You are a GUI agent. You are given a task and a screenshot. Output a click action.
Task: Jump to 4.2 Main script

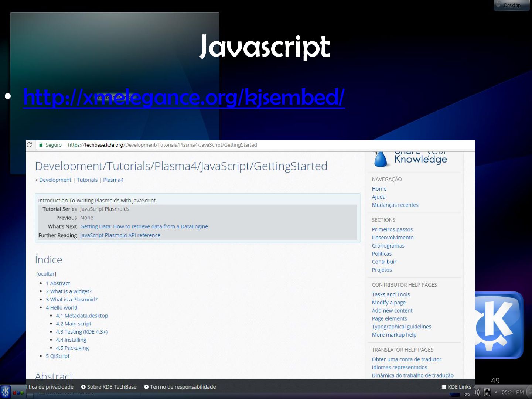tap(74, 324)
